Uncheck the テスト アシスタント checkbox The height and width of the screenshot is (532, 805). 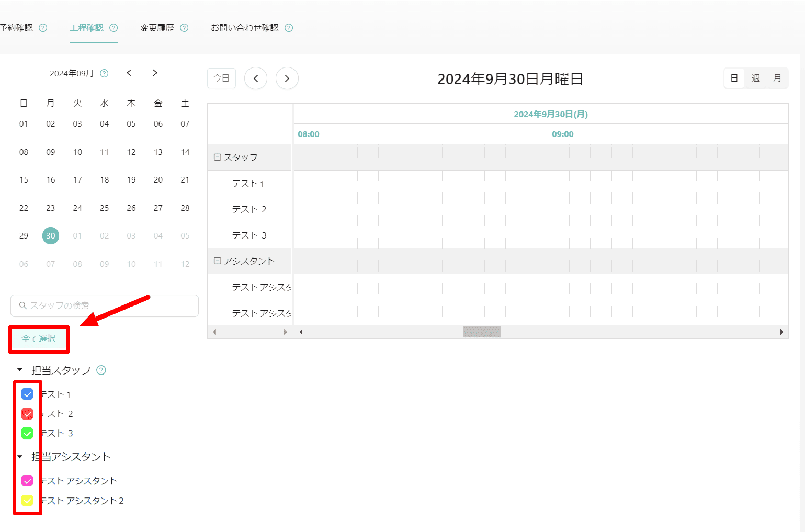click(x=27, y=481)
